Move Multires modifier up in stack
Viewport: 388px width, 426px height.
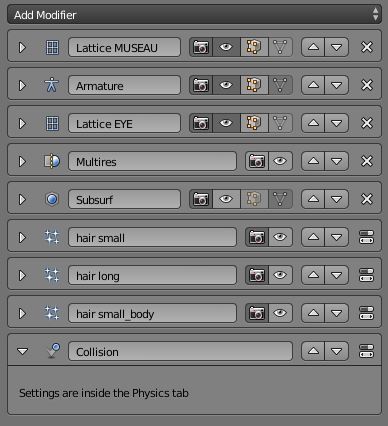pyautogui.click(x=313, y=161)
